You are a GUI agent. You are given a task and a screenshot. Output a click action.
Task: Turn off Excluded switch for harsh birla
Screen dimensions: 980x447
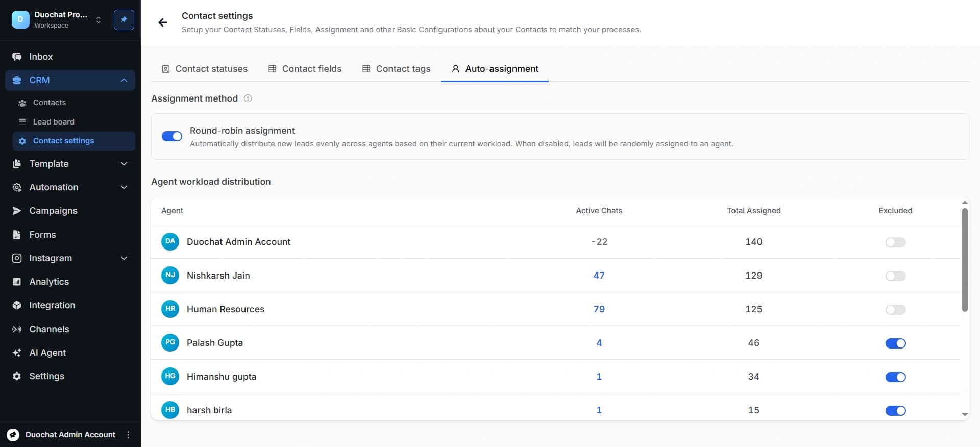click(895, 411)
